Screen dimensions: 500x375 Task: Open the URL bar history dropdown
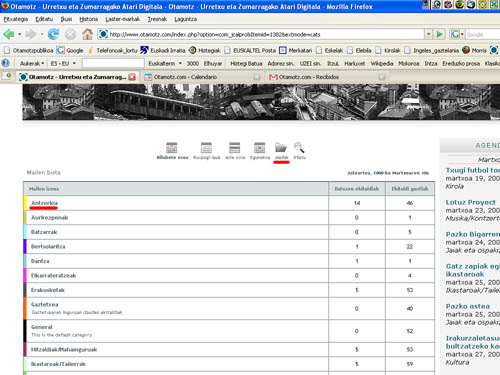coord(428,34)
